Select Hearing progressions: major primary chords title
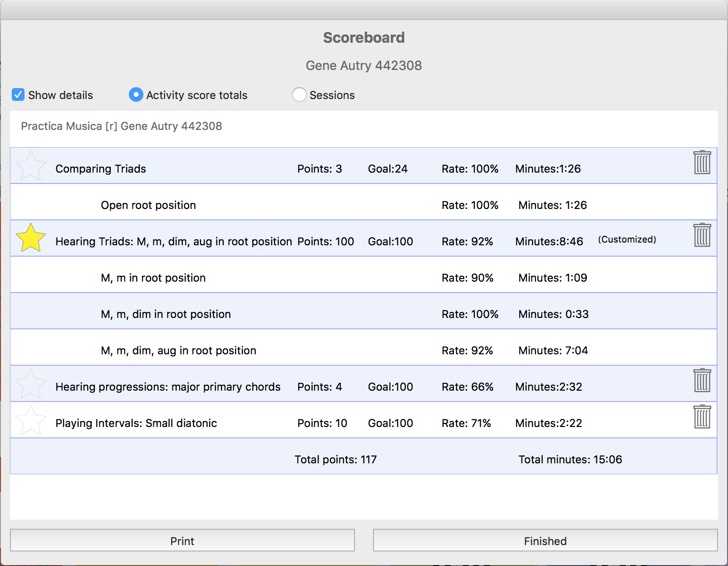 tap(168, 387)
